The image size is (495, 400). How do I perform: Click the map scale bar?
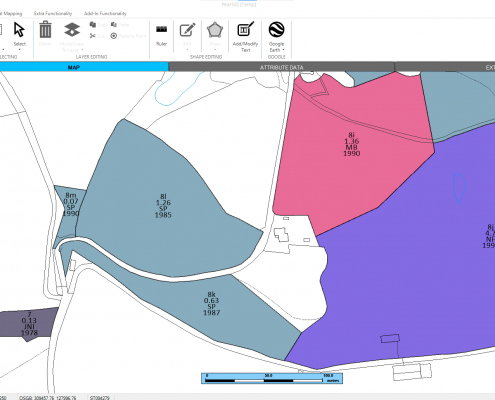coord(272,378)
